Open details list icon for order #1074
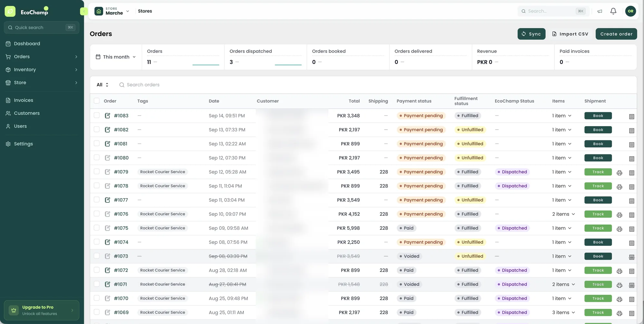Screen dimensions: 644x324 631,243
